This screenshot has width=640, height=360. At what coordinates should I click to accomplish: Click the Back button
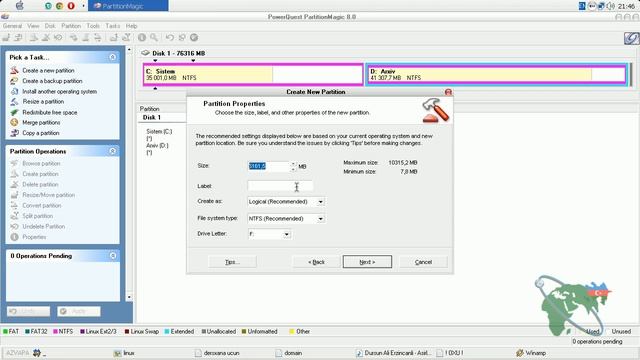[x=316, y=262]
